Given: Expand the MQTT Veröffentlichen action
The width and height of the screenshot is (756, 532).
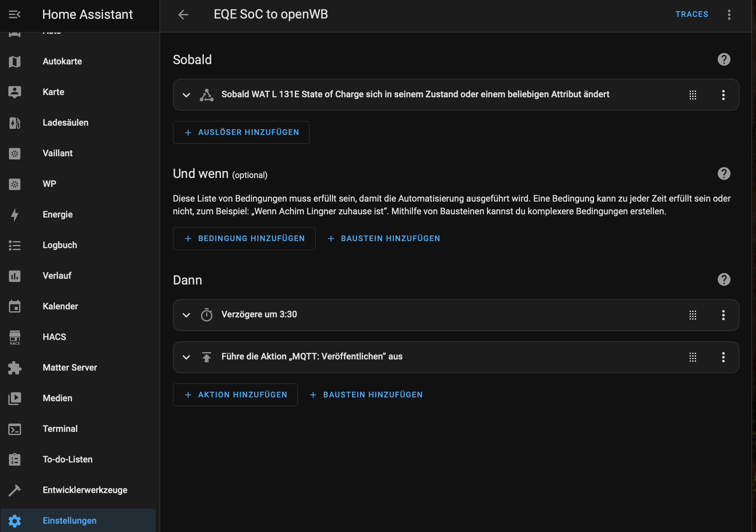Looking at the screenshot, I should (186, 357).
